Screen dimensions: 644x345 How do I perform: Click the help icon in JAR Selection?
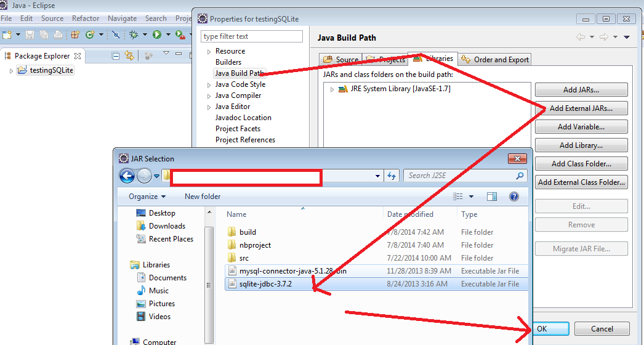(x=513, y=197)
